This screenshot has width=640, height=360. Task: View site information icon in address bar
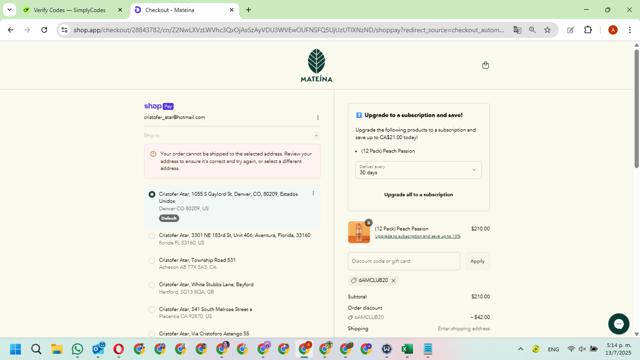tap(64, 30)
